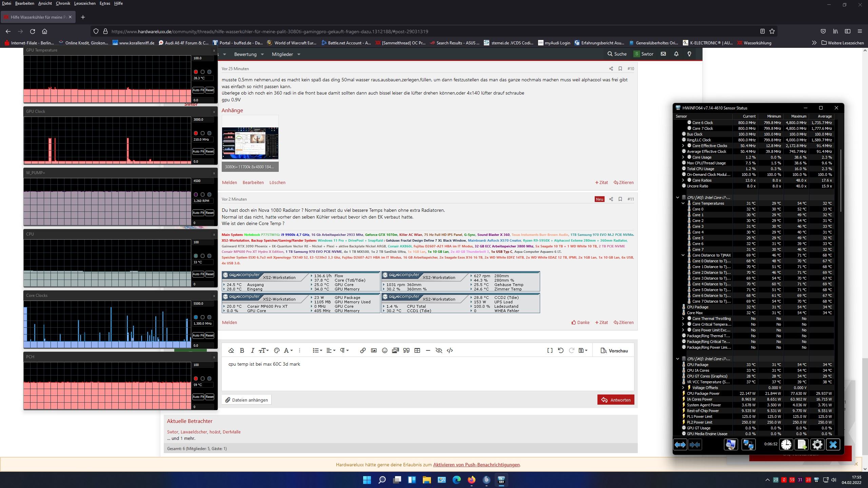This screenshot has height=488, width=868.
Task: Open Extras menu in Firefox
Action: pyautogui.click(x=105, y=3)
